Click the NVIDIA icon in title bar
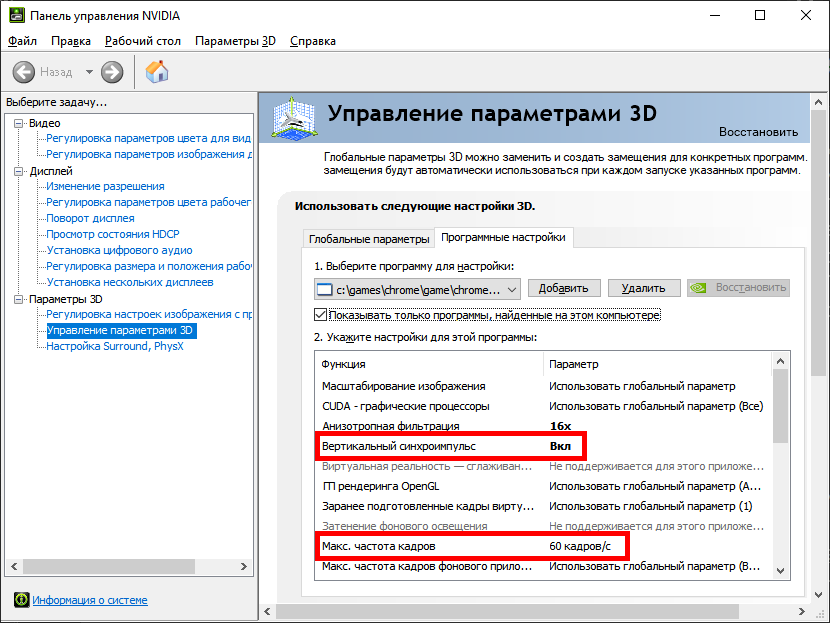Screen dimensions: 830x623 (x=15, y=15)
